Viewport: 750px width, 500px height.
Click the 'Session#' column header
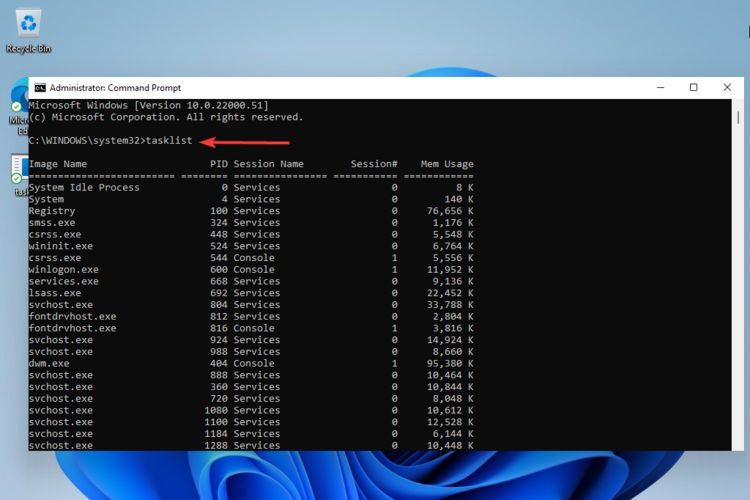[x=374, y=164]
